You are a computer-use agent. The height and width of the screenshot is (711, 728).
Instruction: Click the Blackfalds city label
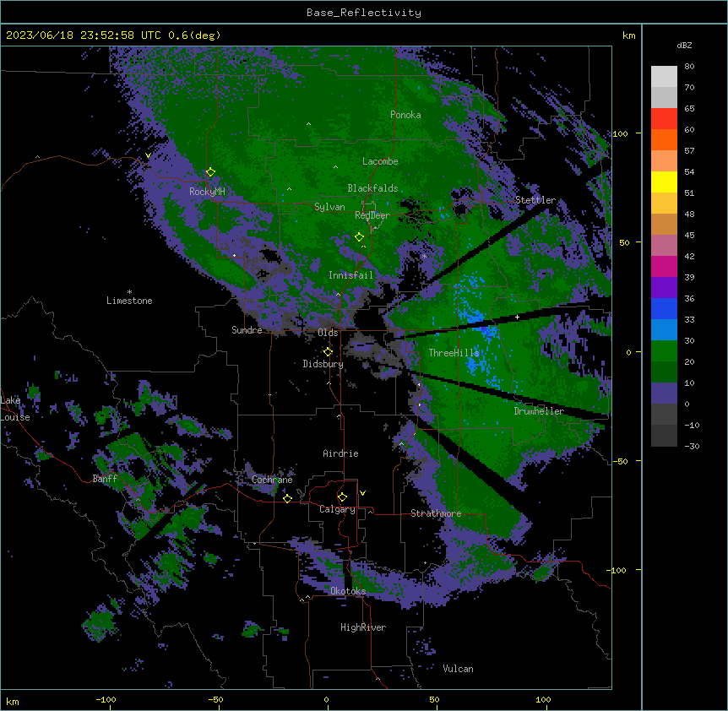click(372, 188)
